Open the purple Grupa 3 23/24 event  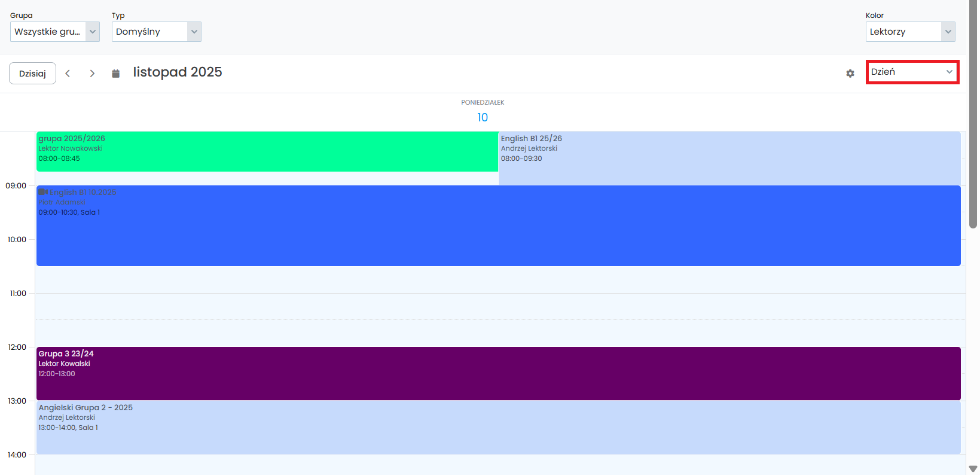[498, 374]
